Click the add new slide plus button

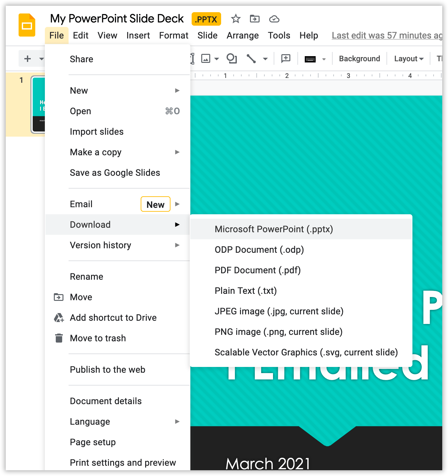click(x=28, y=59)
